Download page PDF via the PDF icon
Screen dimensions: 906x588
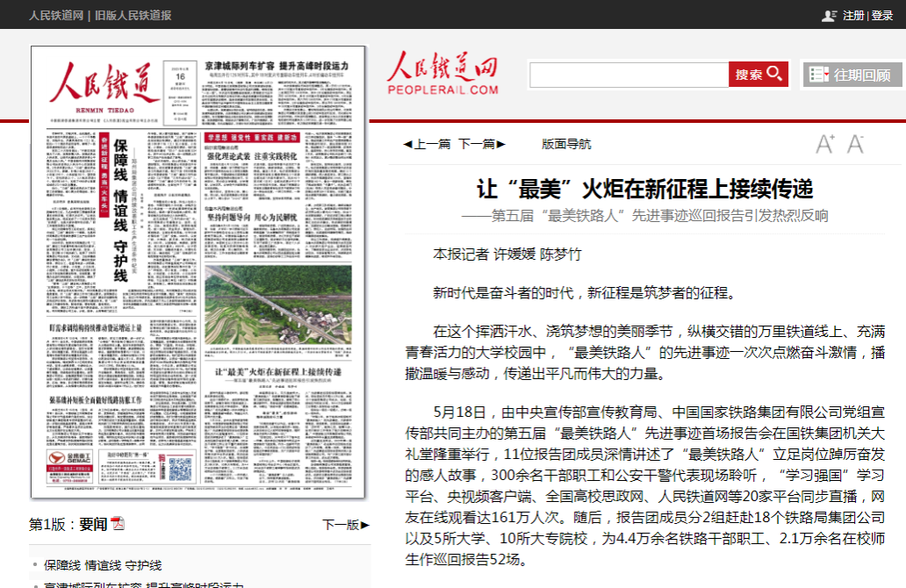coord(118,524)
